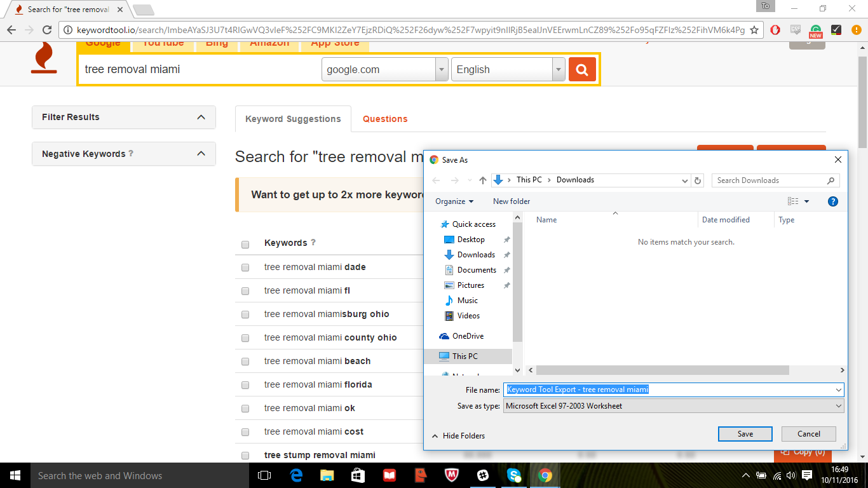This screenshot has height=488, width=868.
Task: Expand the address bar path dropdown
Action: click(x=684, y=180)
